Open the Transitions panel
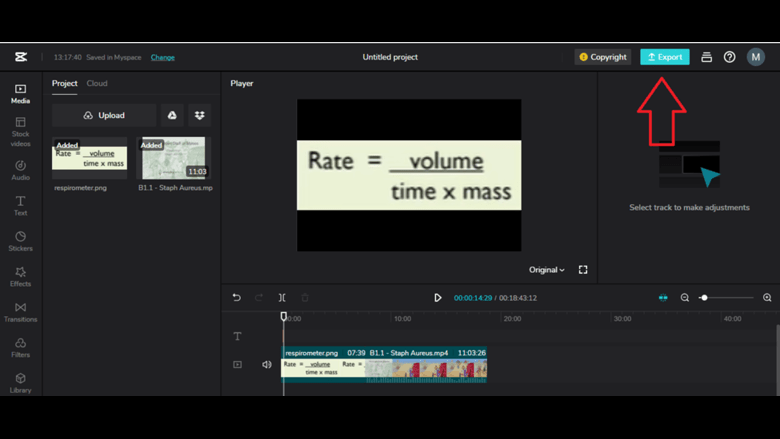The width and height of the screenshot is (780, 439). click(x=20, y=312)
